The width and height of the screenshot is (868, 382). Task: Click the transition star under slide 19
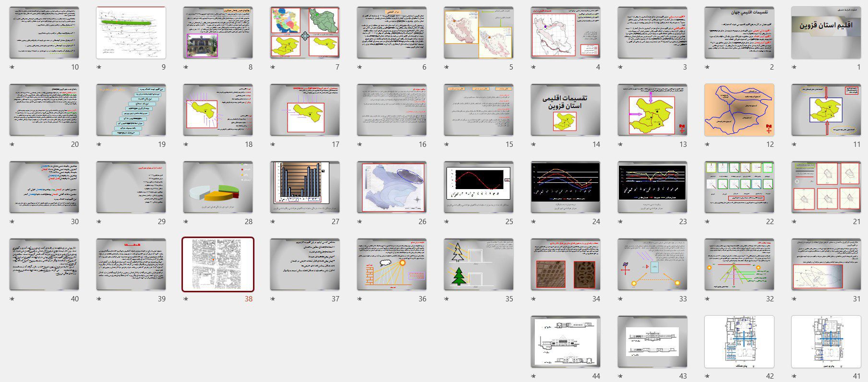click(99, 144)
